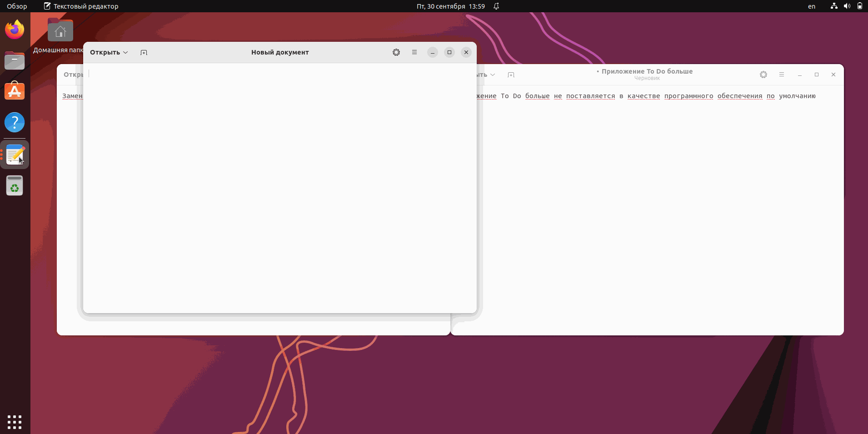The width and height of the screenshot is (868, 434).
Task: Expand the Открыть chevron in To Do draft window
Action: point(493,75)
